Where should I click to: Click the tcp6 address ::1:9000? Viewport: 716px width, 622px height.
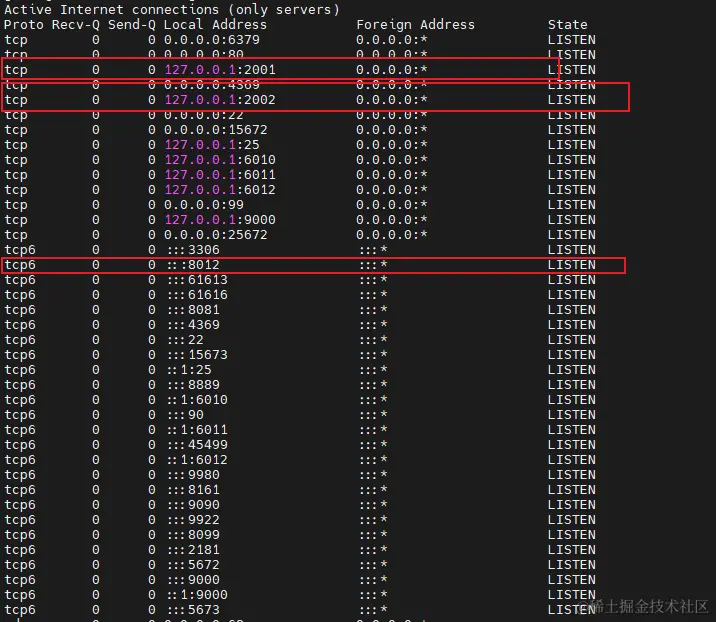(x=197, y=595)
